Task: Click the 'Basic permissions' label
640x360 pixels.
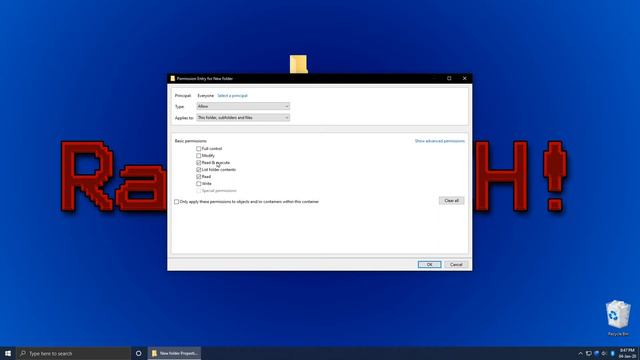Action: point(191,141)
